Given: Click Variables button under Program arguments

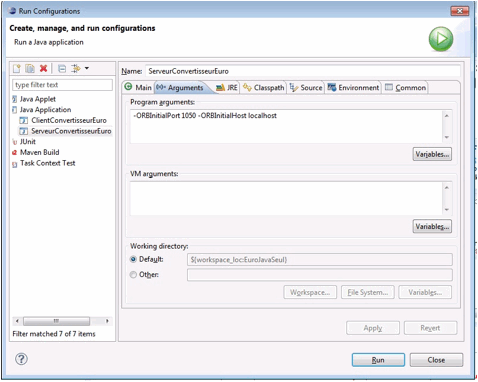Looking at the screenshot, I should [432, 154].
